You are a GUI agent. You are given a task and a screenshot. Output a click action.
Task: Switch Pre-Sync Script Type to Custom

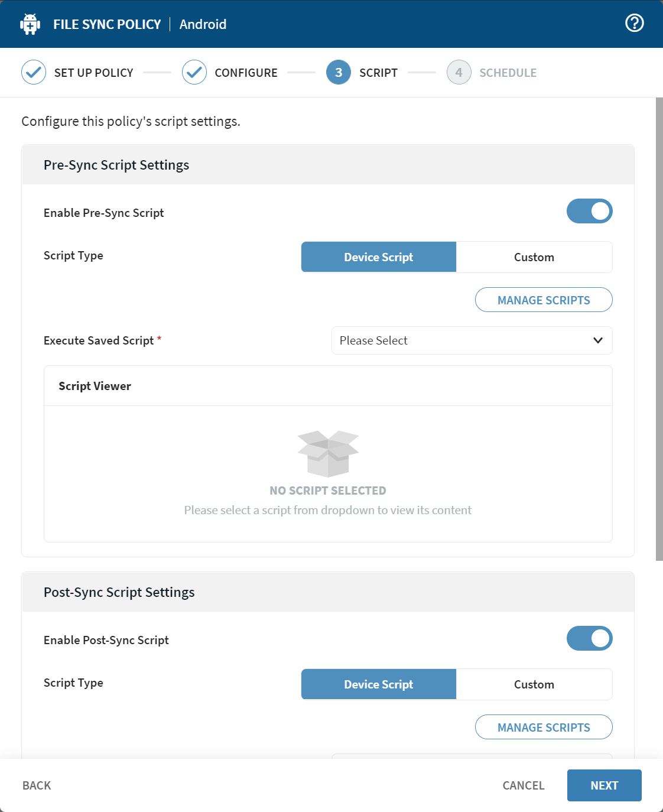click(x=534, y=256)
